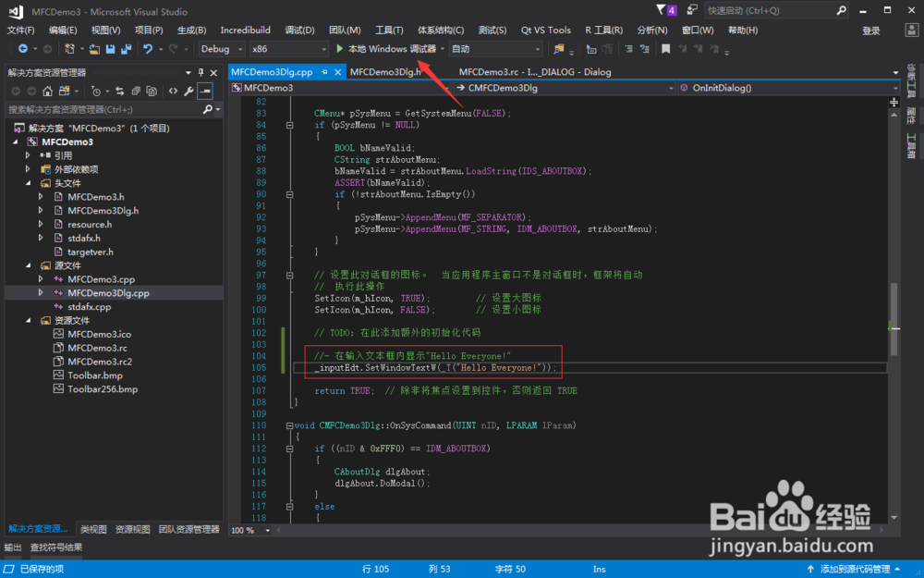Open notifications flag icon with count 4
Image resolution: width=924 pixels, height=578 pixels.
[x=666, y=10]
